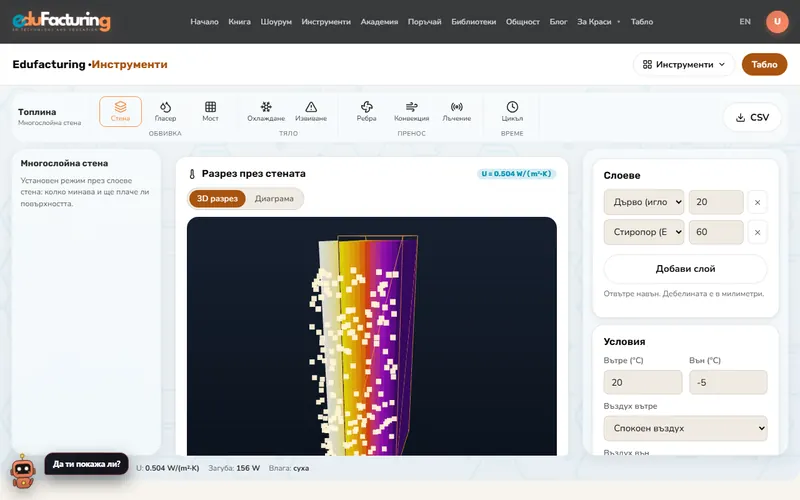Viewport: 800px width, 500px height.
Task: Open the Изявяване warning-triangle tool
Action: pos(311,111)
